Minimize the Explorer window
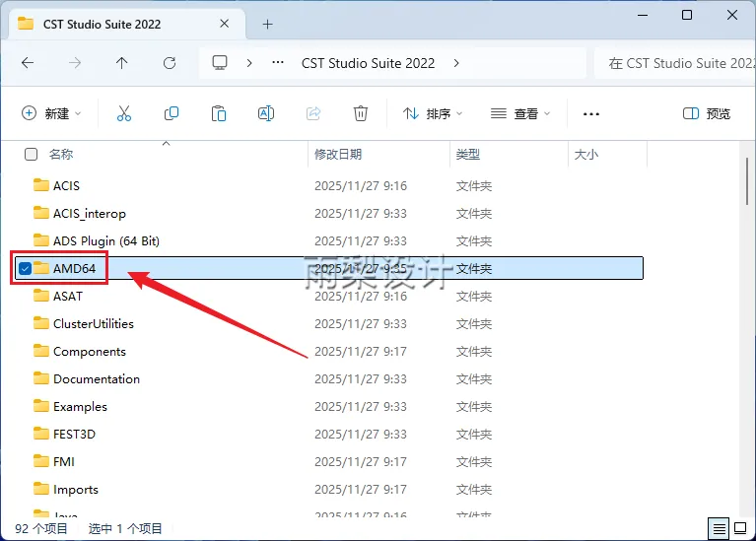 point(643,15)
